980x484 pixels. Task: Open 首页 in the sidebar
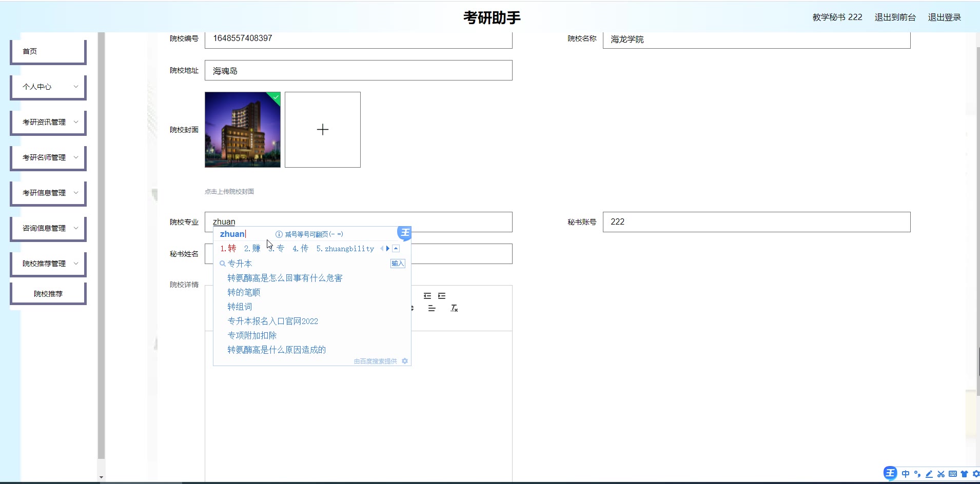[x=48, y=51]
